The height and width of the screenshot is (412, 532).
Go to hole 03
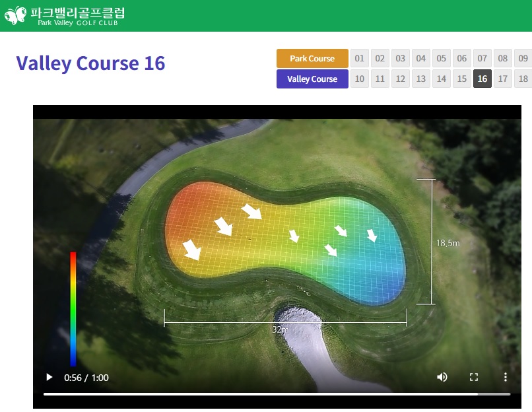coord(401,58)
